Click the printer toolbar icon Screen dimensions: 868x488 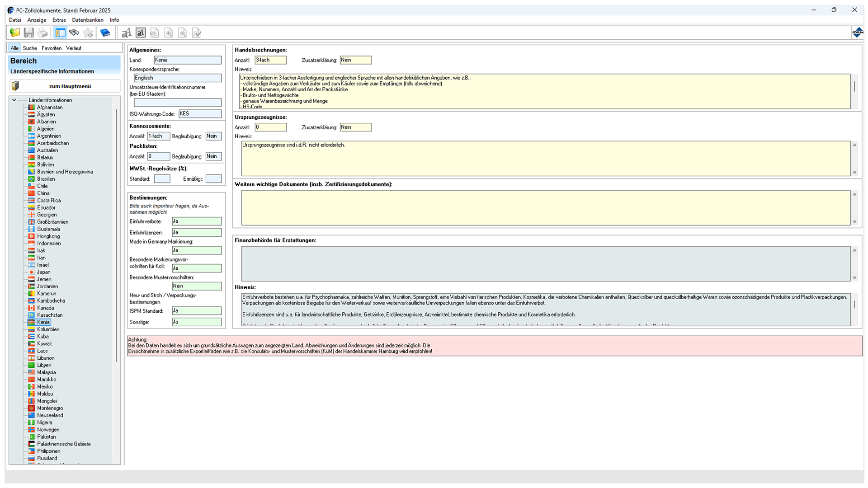click(x=43, y=33)
